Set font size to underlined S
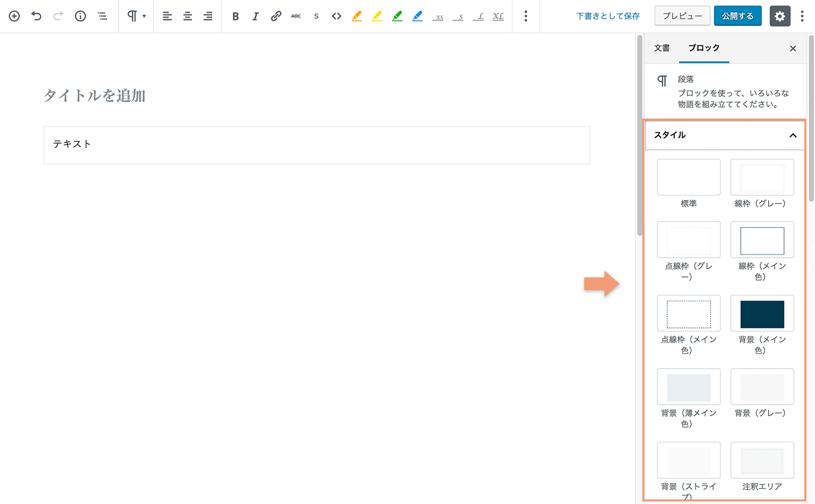Viewport: 815px width, 504px height. click(x=458, y=17)
